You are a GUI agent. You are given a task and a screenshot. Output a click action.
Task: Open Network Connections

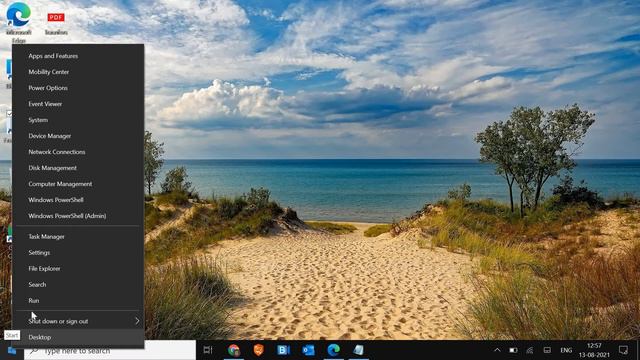[x=78, y=152]
